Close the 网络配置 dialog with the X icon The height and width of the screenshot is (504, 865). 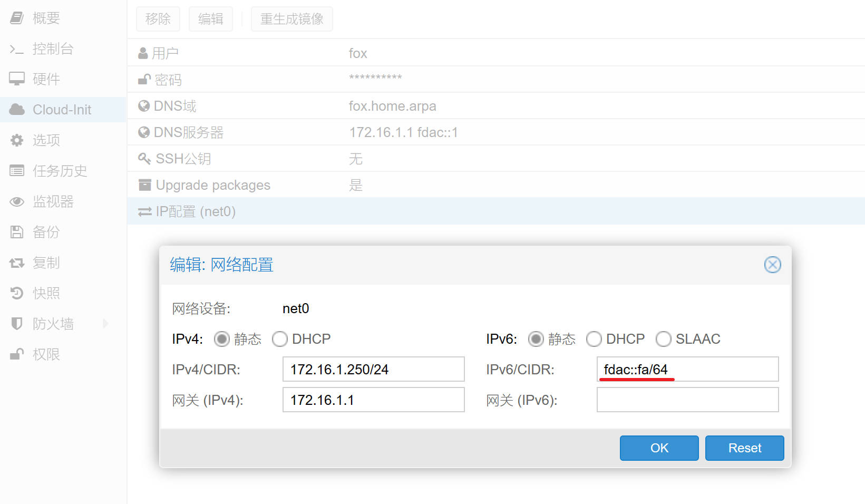point(773,265)
